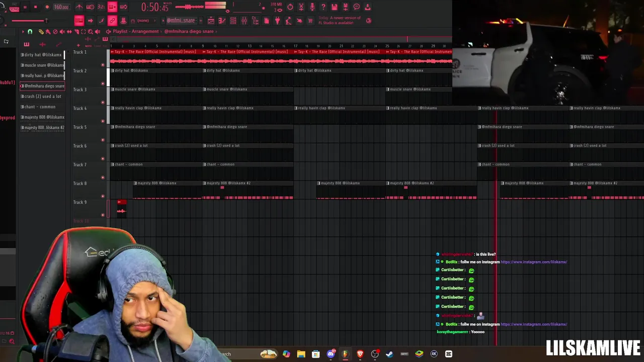
Task: Click the export/render download icon
Action: pos(367,7)
